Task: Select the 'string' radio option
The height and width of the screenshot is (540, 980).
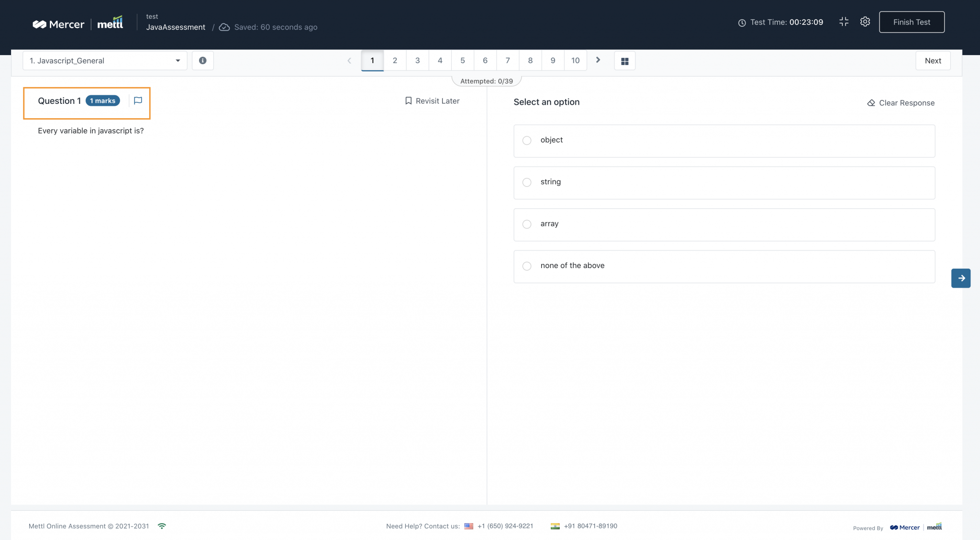Action: click(x=527, y=182)
